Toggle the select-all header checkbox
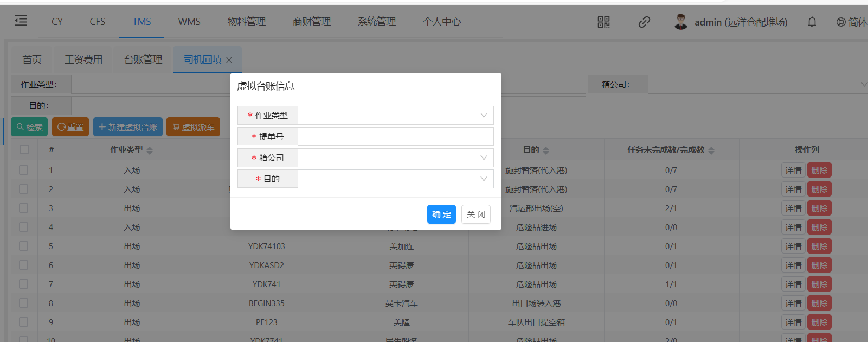Image resolution: width=868 pixels, height=342 pixels. (24, 149)
